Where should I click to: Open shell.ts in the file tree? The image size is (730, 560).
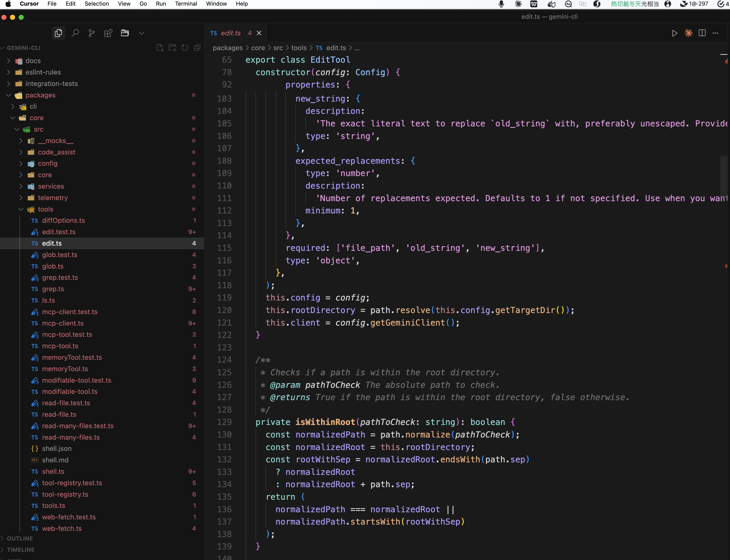click(x=53, y=471)
